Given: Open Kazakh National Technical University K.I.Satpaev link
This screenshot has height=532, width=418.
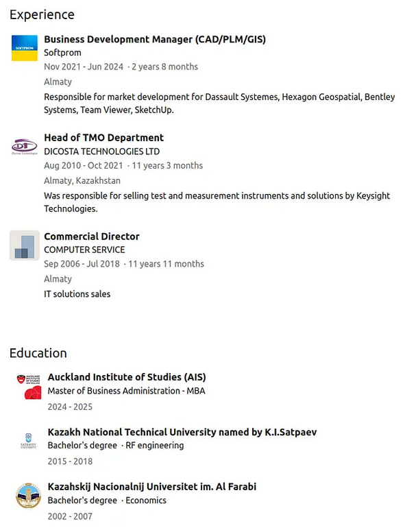Looking at the screenshot, I should (182, 432).
